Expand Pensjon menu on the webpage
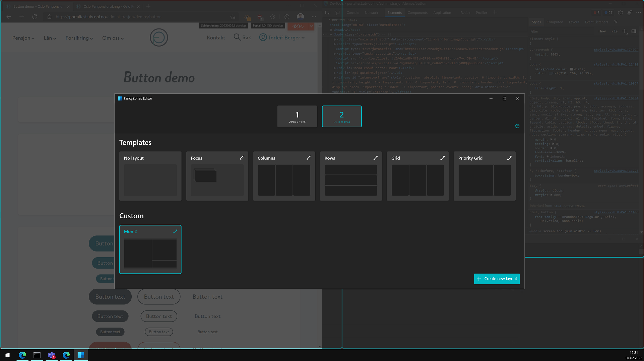The width and height of the screenshot is (644, 361). tap(23, 38)
